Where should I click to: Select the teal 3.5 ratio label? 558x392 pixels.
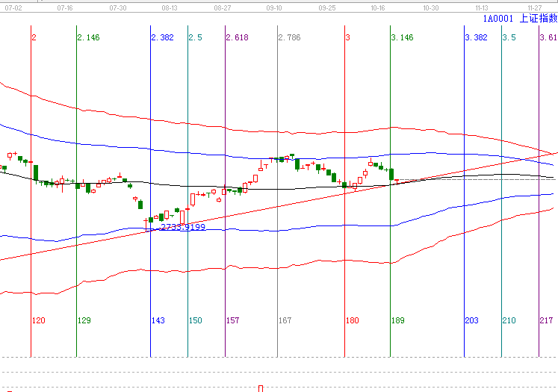point(509,37)
